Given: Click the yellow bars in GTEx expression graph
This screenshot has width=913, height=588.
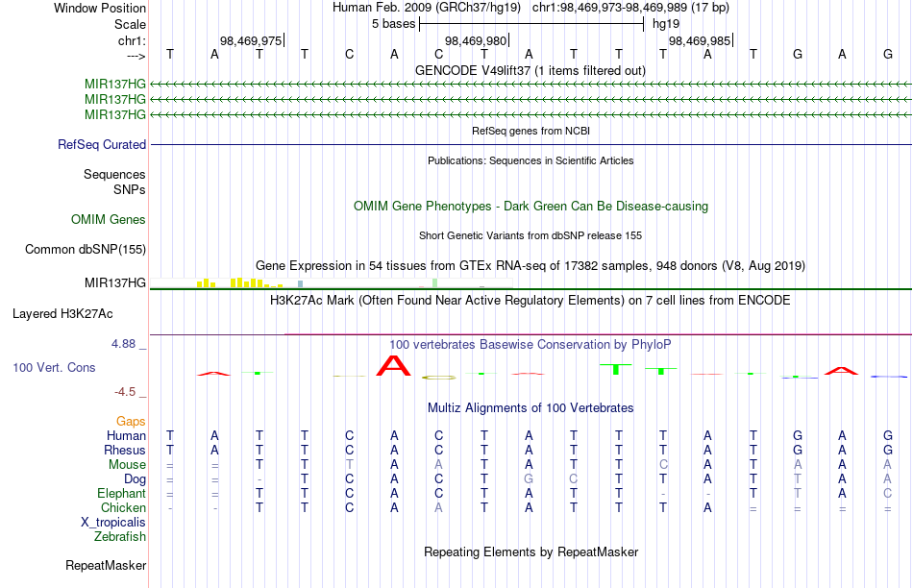Looking at the screenshot, I should (x=239, y=282).
